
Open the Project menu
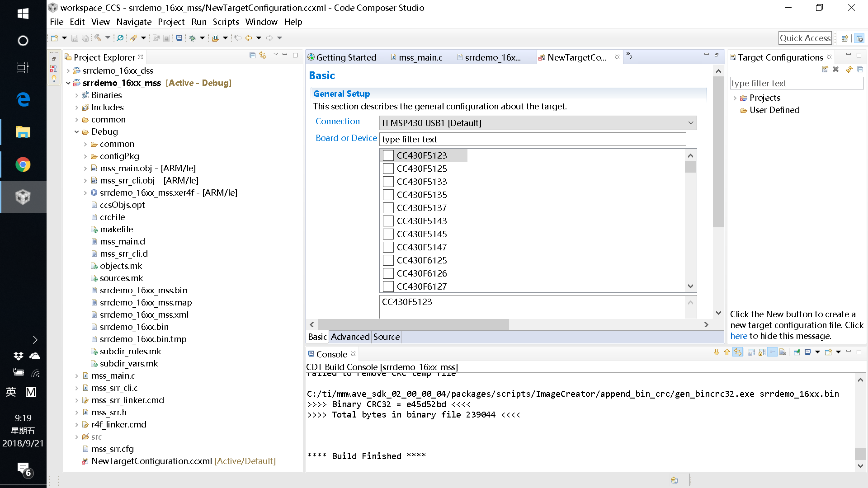(171, 22)
